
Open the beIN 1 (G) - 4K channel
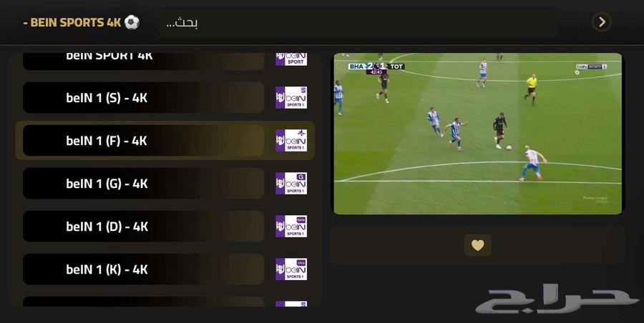pyautogui.click(x=143, y=184)
